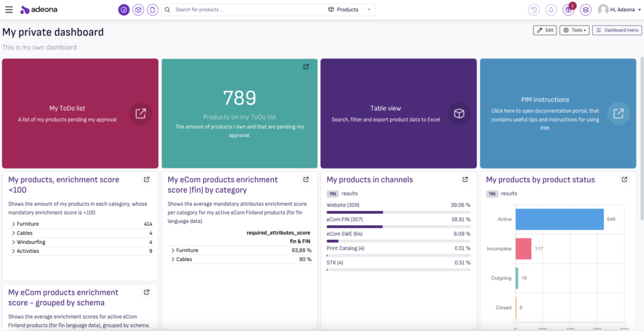Open the Tools dropdown menu
This screenshot has width=644, height=331.
tap(575, 30)
